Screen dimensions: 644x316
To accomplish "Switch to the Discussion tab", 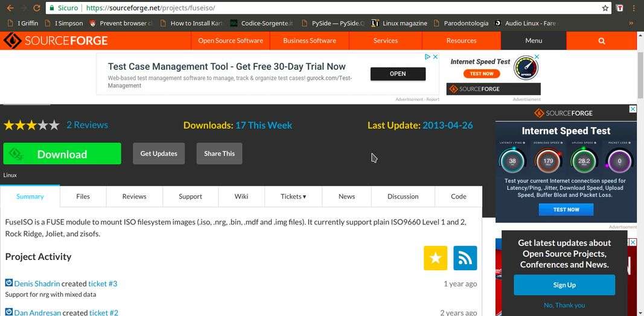I will [403, 196].
